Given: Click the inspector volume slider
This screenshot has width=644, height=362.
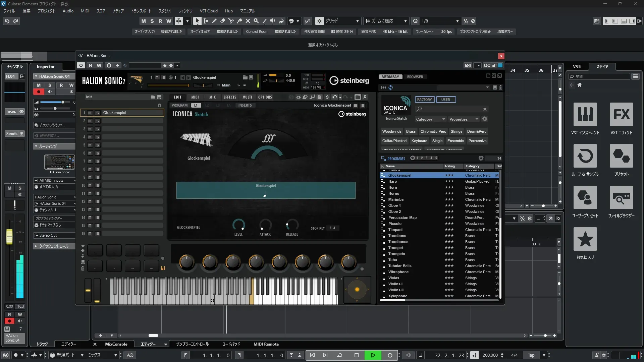Looking at the screenshot, I should [x=56, y=102].
